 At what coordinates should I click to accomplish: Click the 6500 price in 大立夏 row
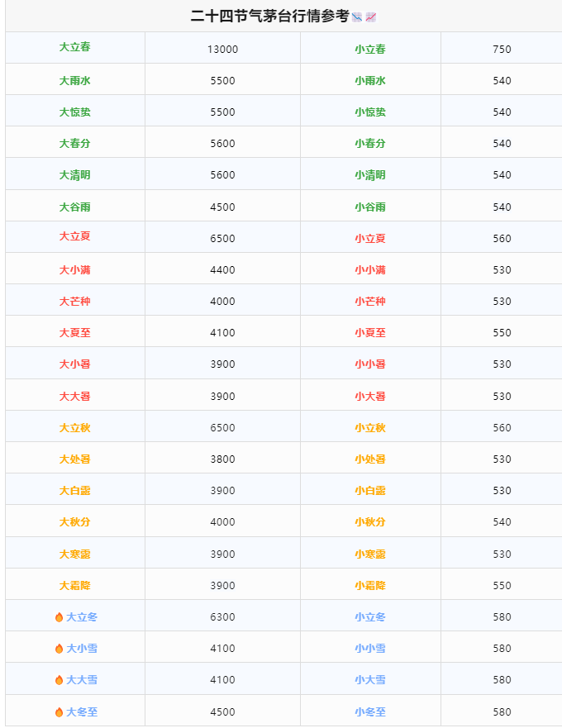[x=222, y=239]
